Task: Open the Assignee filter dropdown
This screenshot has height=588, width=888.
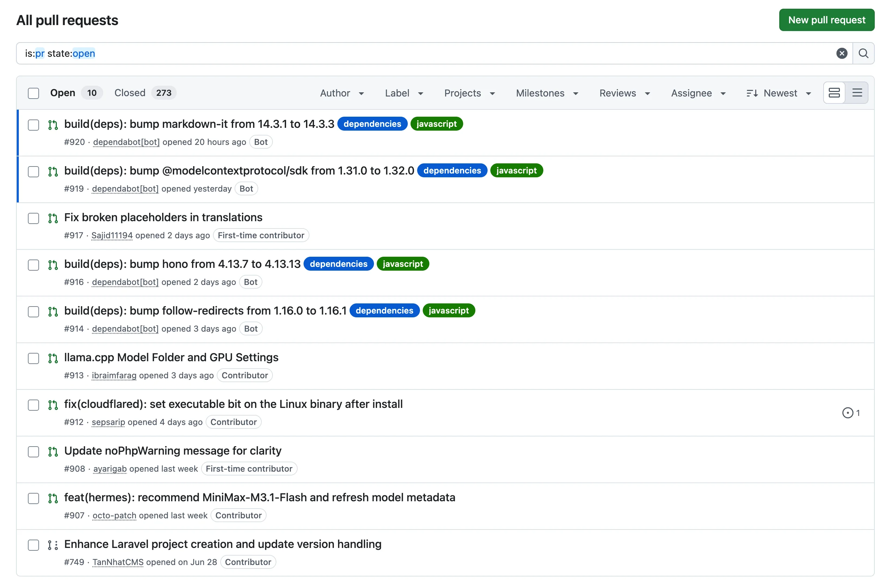Action: (x=698, y=93)
